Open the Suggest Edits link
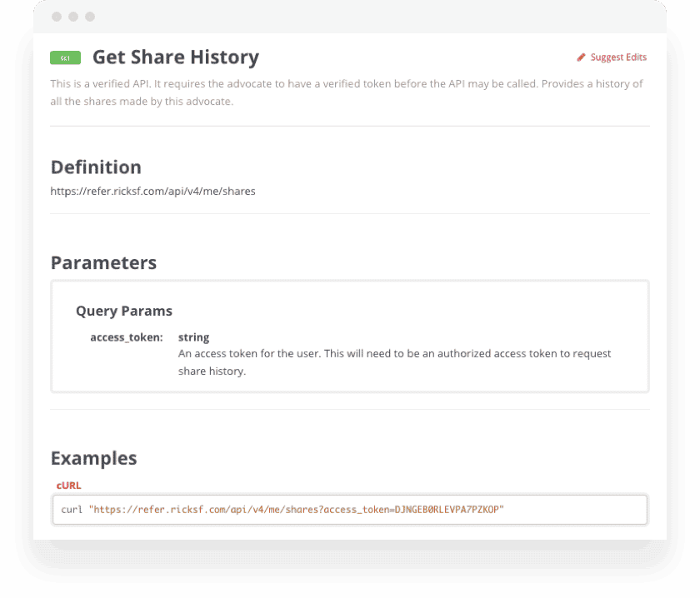700x598 pixels. (617, 57)
